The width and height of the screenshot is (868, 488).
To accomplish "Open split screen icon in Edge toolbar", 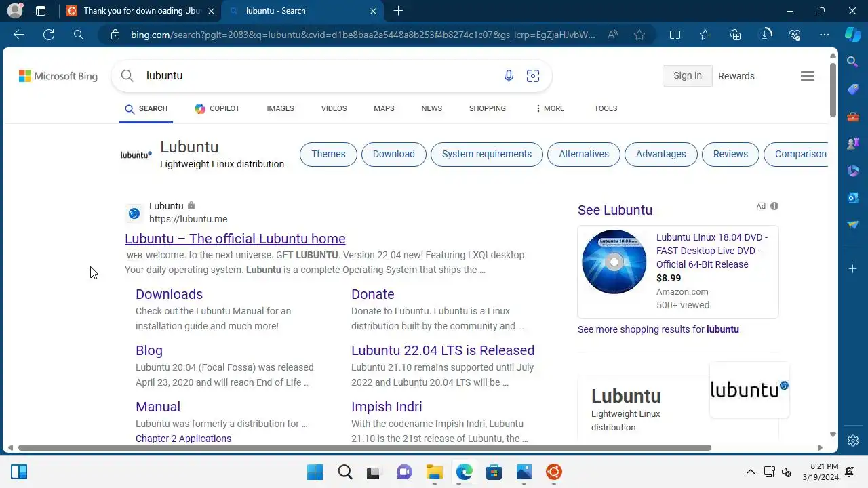I will [x=675, y=35].
